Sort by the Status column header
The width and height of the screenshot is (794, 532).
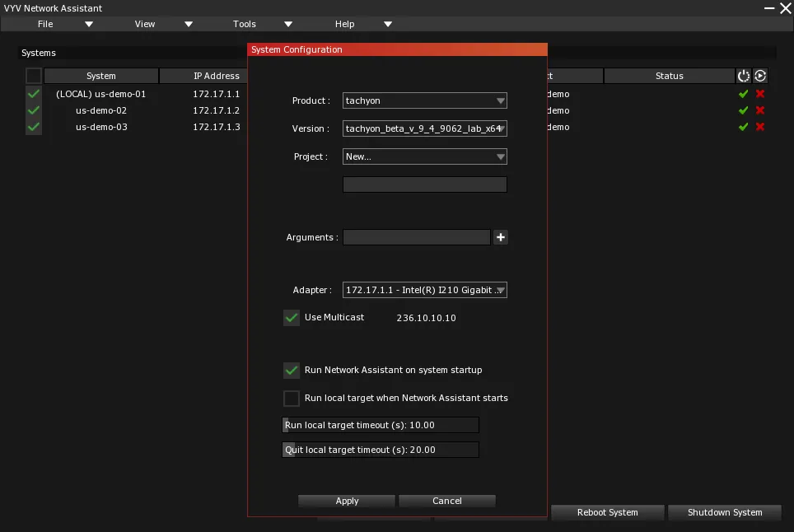[670, 76]
